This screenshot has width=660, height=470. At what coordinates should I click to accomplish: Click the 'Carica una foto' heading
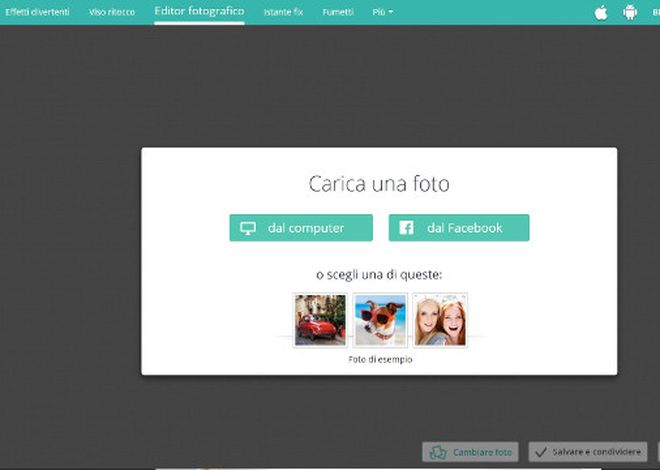[x=379, y=184]
